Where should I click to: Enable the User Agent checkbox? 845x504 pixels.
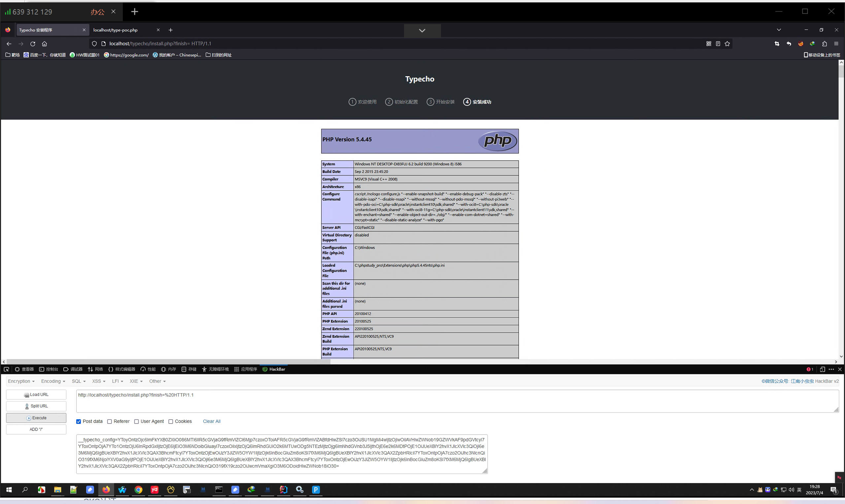coord(136,422)
